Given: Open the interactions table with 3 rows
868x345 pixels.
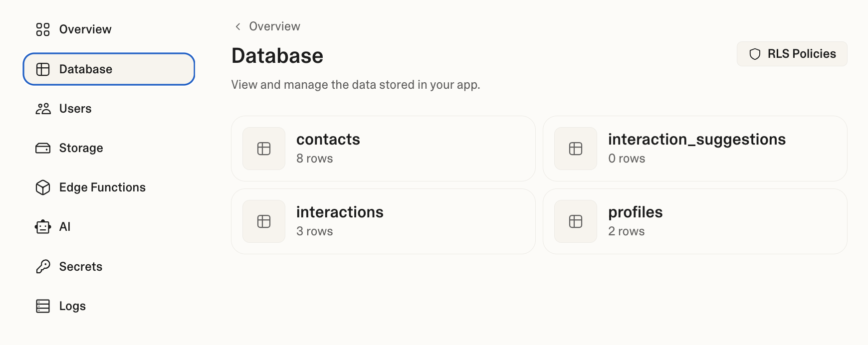Looking at the screenshot, I should point(383,221).
